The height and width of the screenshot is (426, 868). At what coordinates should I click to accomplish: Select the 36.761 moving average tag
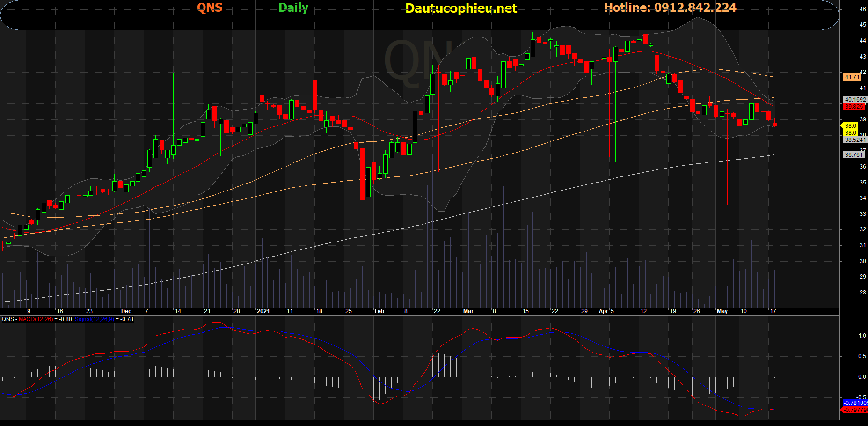click(853, 155)
